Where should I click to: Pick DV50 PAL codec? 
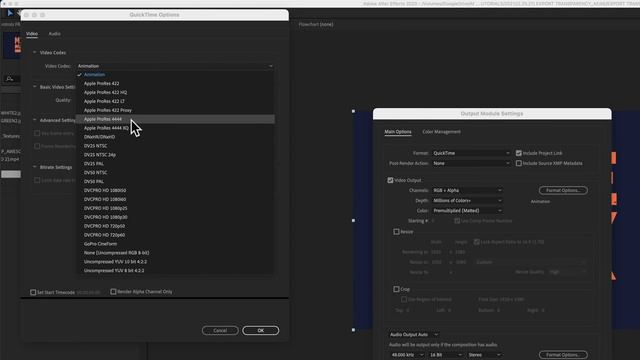pyautogui.click(x=175, y=182)
